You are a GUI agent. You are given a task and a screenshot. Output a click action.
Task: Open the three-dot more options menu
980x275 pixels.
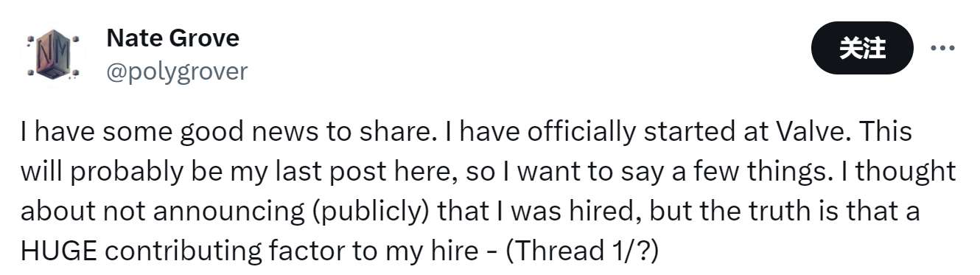point(942,49)
